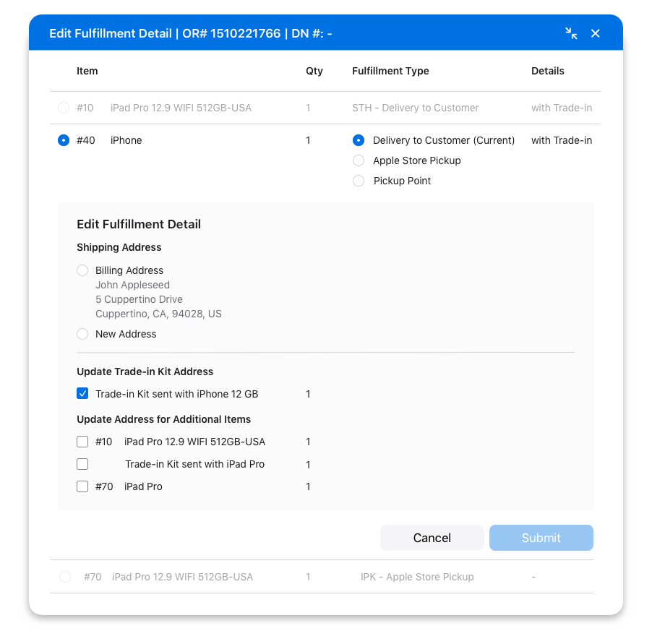Screen dimensions: 652x644
Task: Choose Pickup Point fulfillment type
Action: coord(359,181)
